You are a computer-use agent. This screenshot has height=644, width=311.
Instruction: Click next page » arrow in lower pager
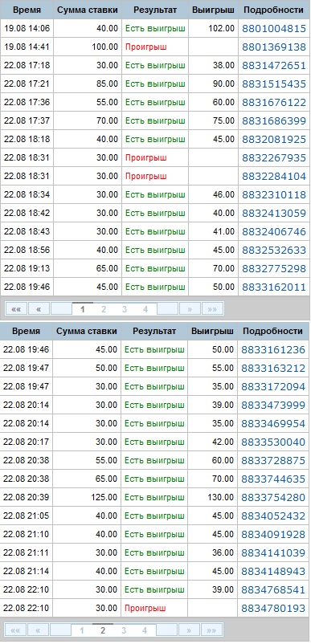pyautogui.click(x=189, y=630)
